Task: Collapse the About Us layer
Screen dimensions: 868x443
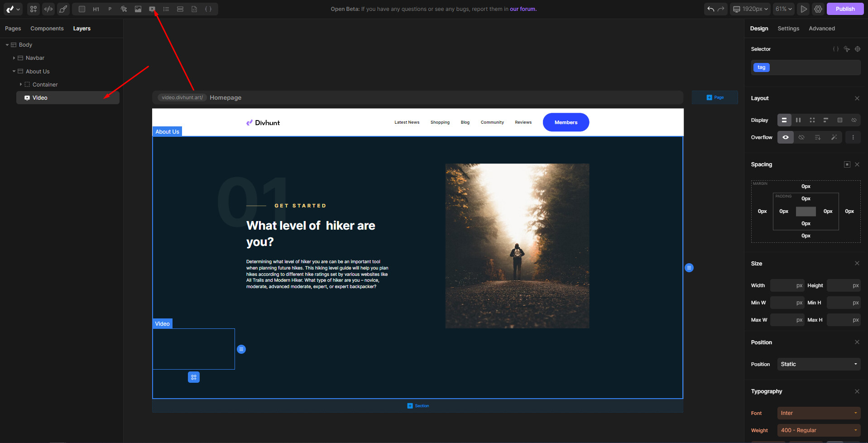Action: [x=14, y=71]
